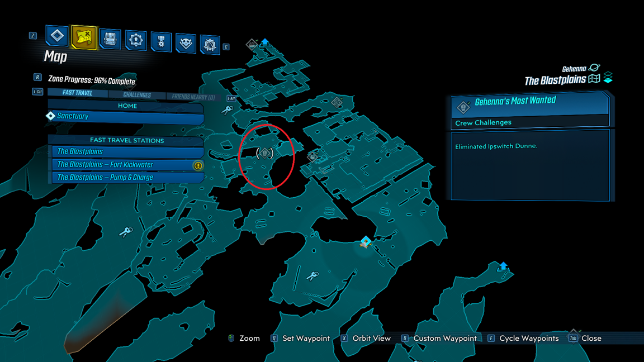Click the circled crew challenge marker on map
Viewport: 644px width, 362px height.
click(x=265, y=153)
